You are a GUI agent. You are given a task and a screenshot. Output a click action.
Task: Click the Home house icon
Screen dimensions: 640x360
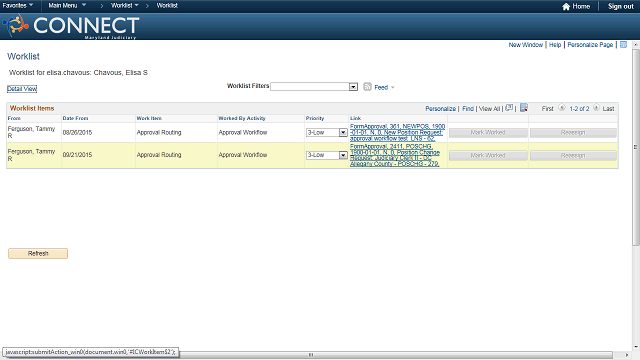566,7
